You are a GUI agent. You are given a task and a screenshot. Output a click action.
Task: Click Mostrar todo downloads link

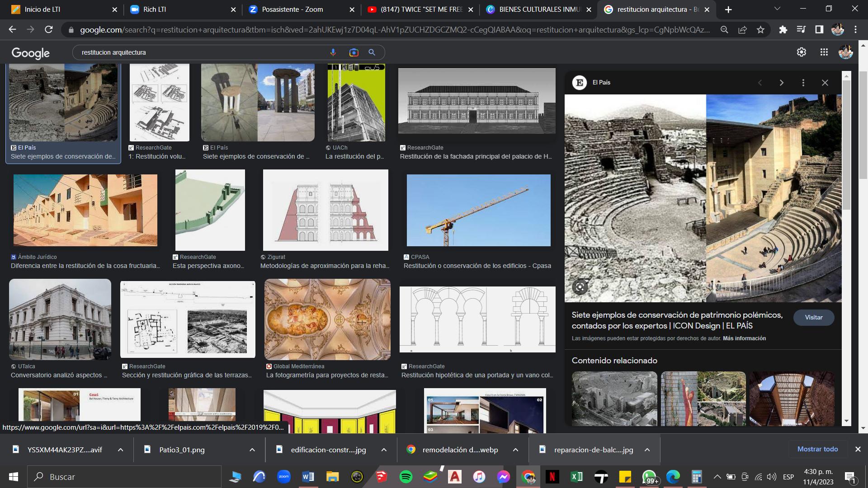coord(817,449)
